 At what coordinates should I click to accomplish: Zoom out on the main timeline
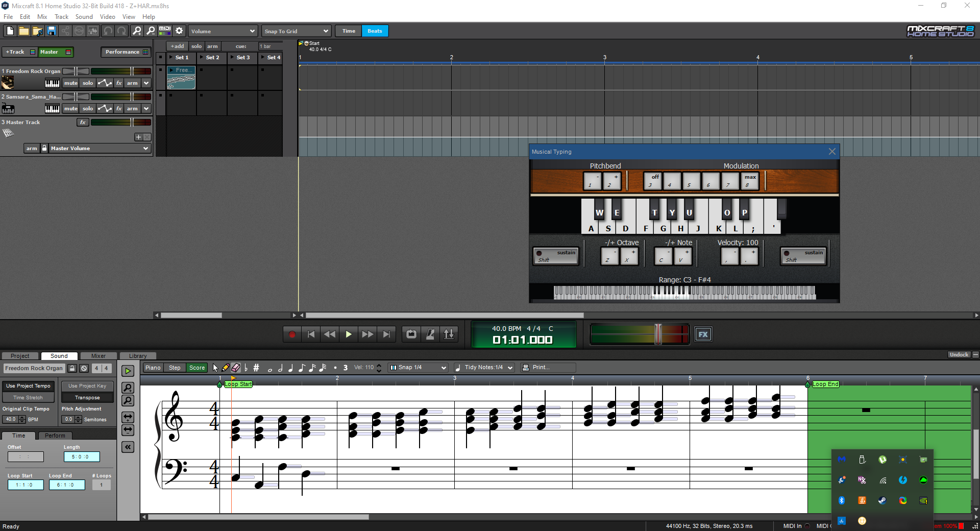[x=151, y=31]
